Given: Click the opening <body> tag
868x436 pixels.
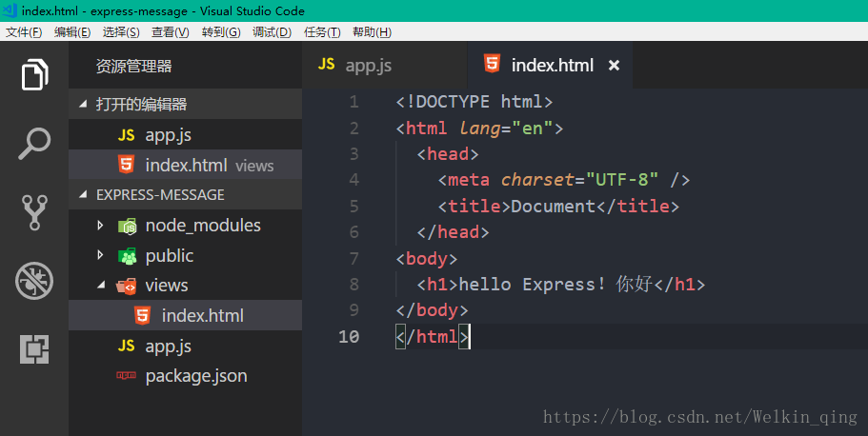Looking at the screenshot, I should click(427, 258).
